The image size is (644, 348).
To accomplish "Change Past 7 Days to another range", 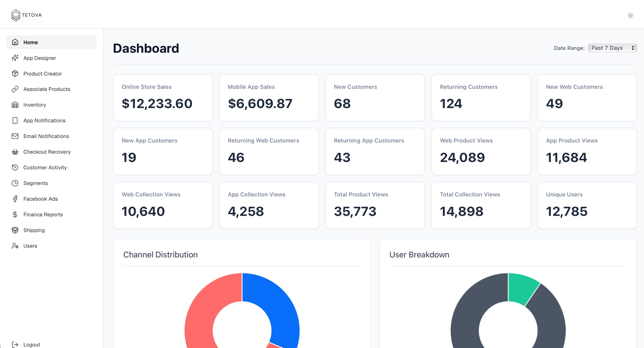I will tap(612, 48).
